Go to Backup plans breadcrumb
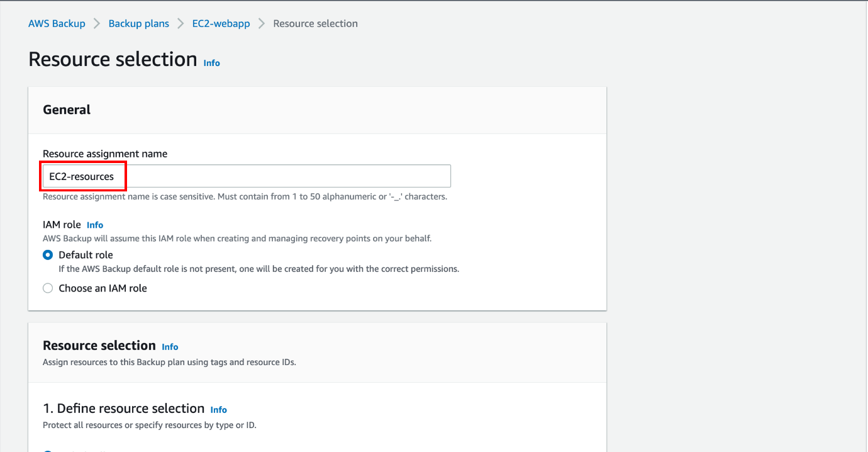The height and width of the screenshot is (452, 868). point(139,23)
